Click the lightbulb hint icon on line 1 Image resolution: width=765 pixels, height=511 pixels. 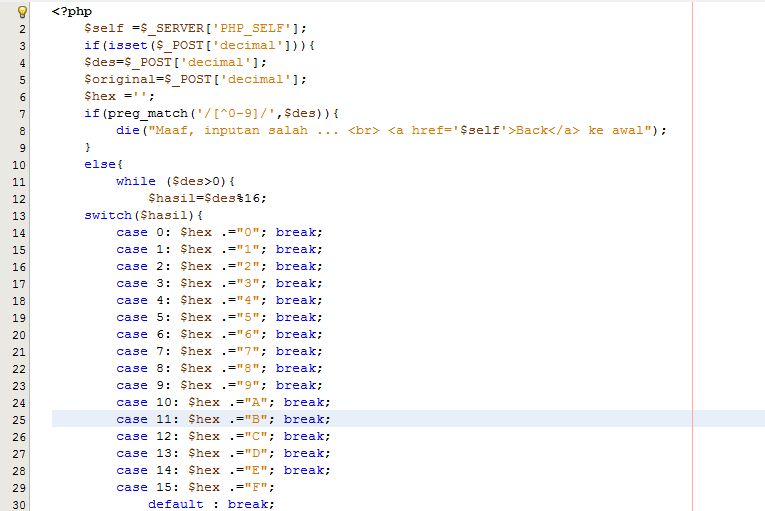point(22,11)
